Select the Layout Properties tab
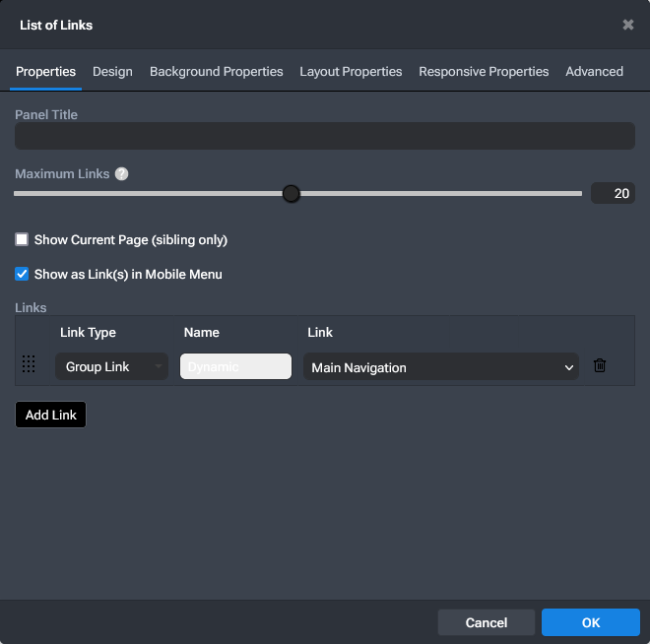The image size is (650, 644). (351, 72)
